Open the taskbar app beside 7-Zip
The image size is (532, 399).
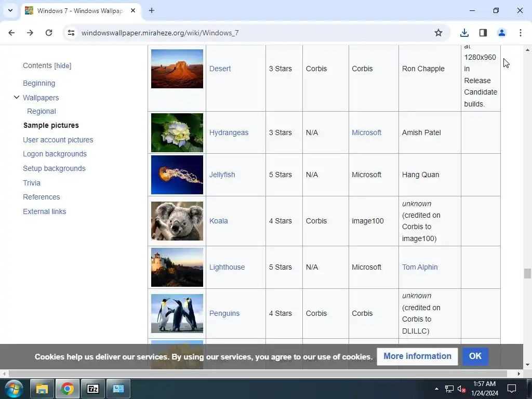[x=118, y=389]
